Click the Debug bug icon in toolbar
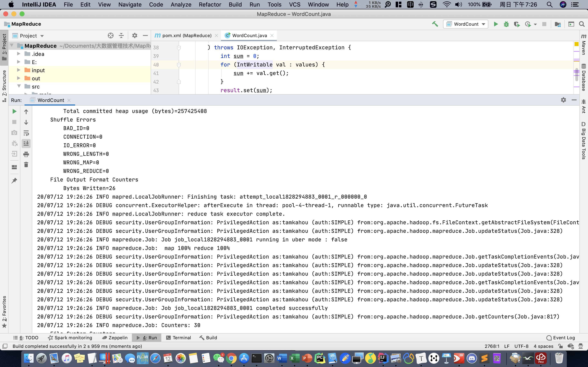 (506, 24)
